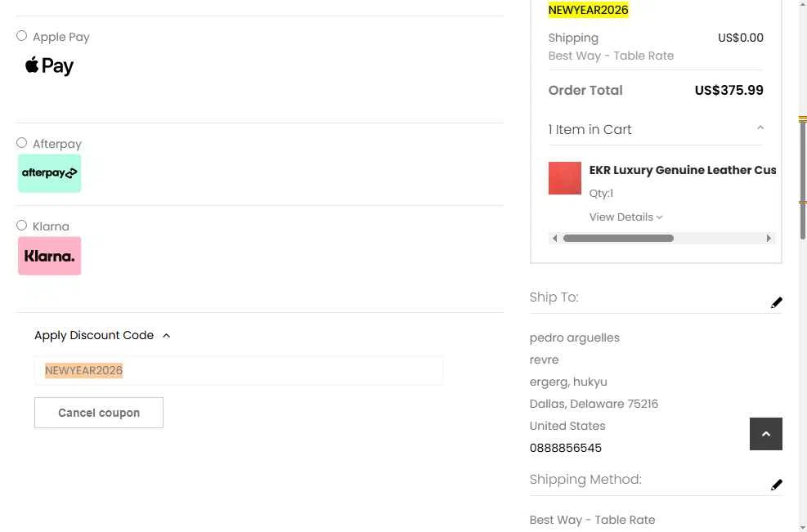Click the Afterpay label text

pyautogui.click(x=57, y=144)
